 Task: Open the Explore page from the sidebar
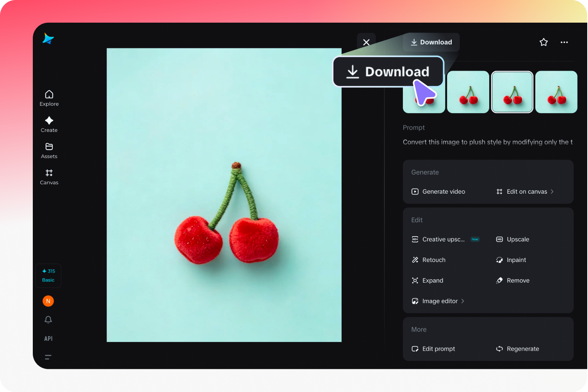[49, 98]
